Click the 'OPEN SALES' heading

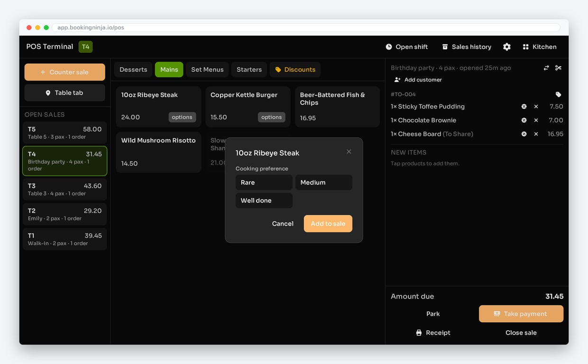45,115
